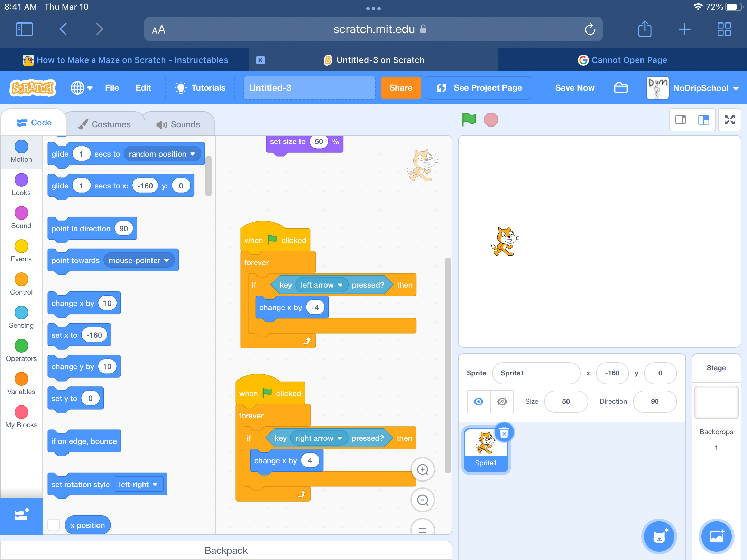Screen dimensions: 747x560
Task: Start the project with the green flag
Action: click(x=468, y=120)
